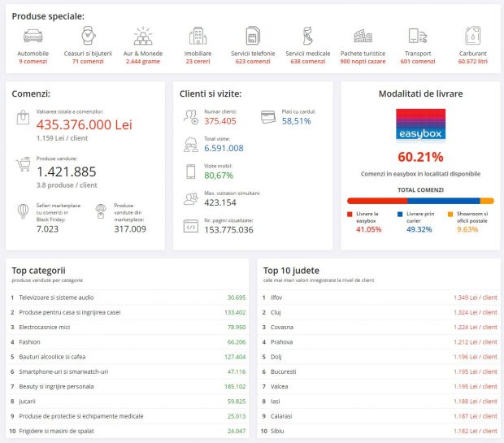Screen dimensions: 504x443
Task: Open the Servicii telefonie SIM card icon
Action: tap(252, 36)
